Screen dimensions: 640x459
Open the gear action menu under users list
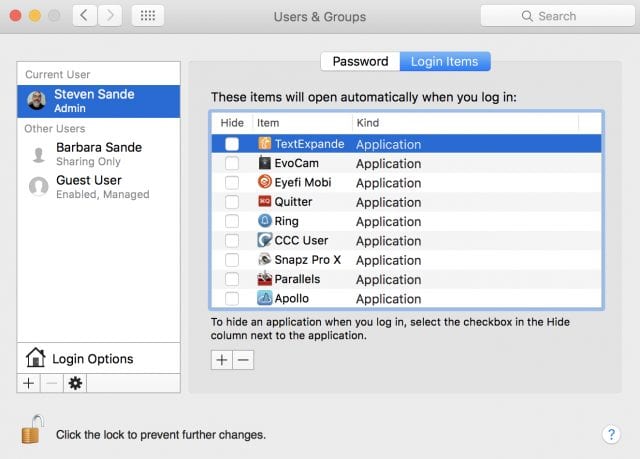(x=75, y=383)
